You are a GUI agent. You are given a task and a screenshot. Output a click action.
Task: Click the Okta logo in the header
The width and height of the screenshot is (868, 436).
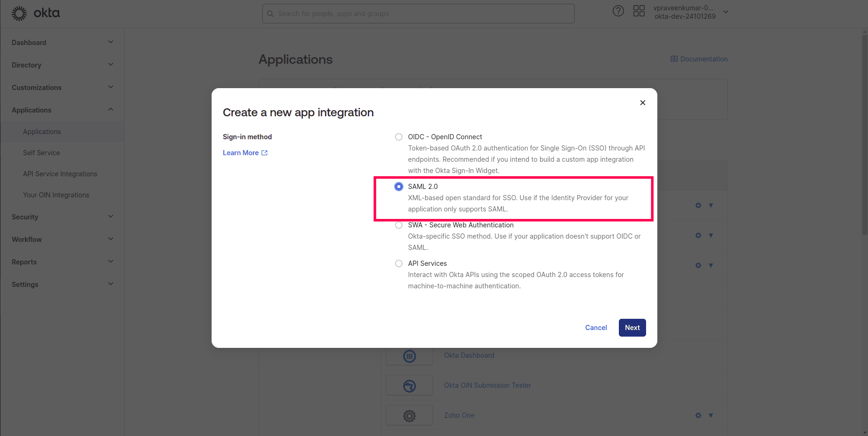tap(35, 13)
